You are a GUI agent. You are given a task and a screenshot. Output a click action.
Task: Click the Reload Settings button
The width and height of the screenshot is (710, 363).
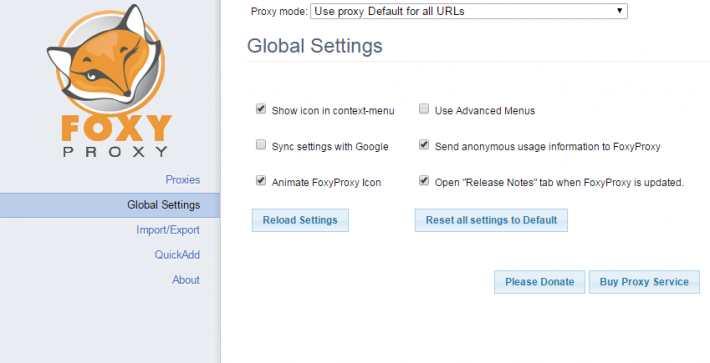pos(300,220)
